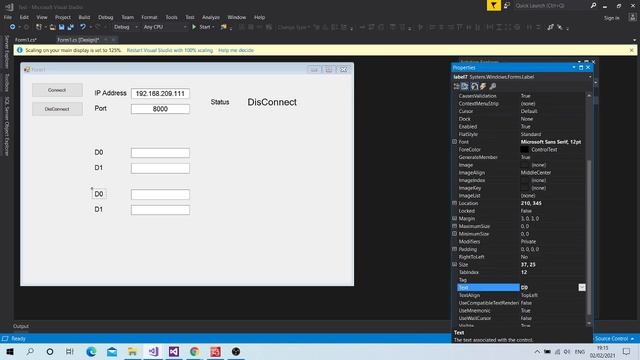Click the DisConnect button on the form
This screenshot has width=640, height=360.
(57, 109)
